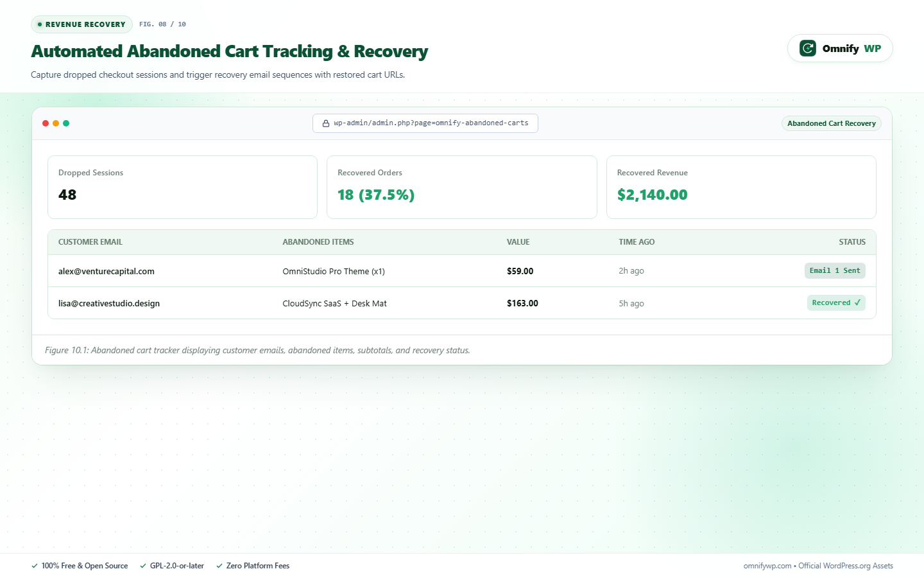
Task: Click the 5h ago time cell
Action: (631, 303)
